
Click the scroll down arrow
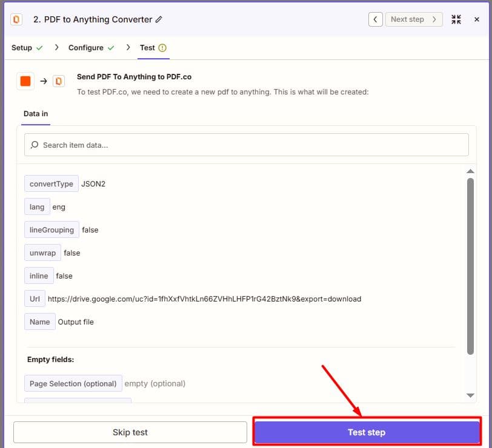(470, 395)
